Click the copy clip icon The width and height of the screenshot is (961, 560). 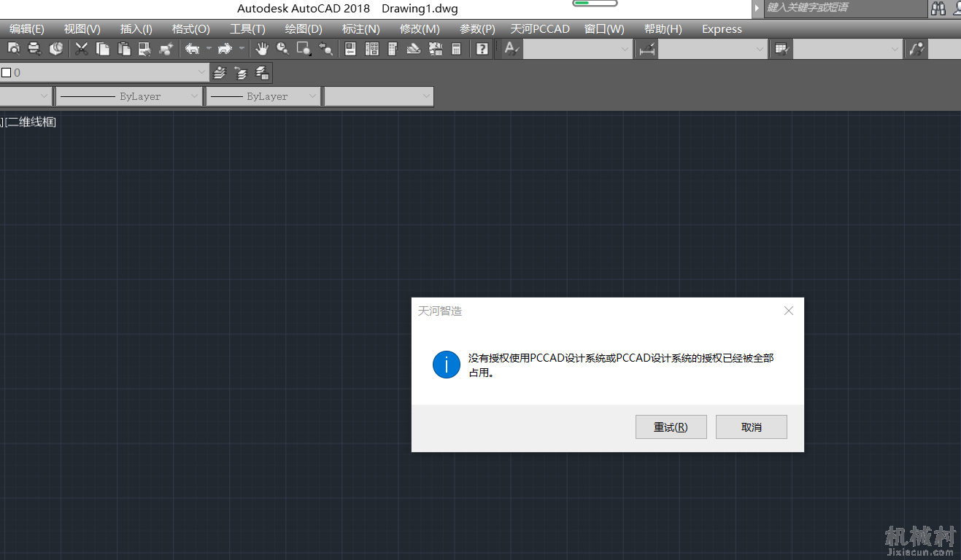pos(103,49)
